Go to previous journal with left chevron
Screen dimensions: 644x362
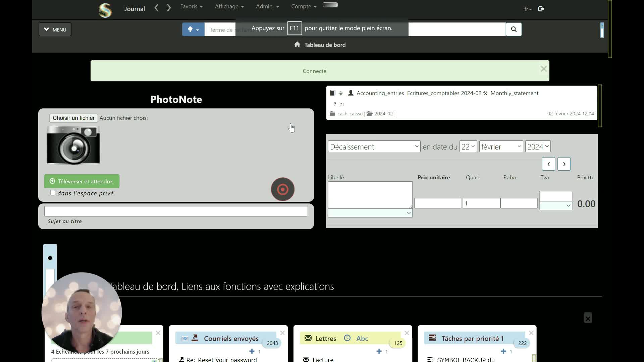point(156,8)
